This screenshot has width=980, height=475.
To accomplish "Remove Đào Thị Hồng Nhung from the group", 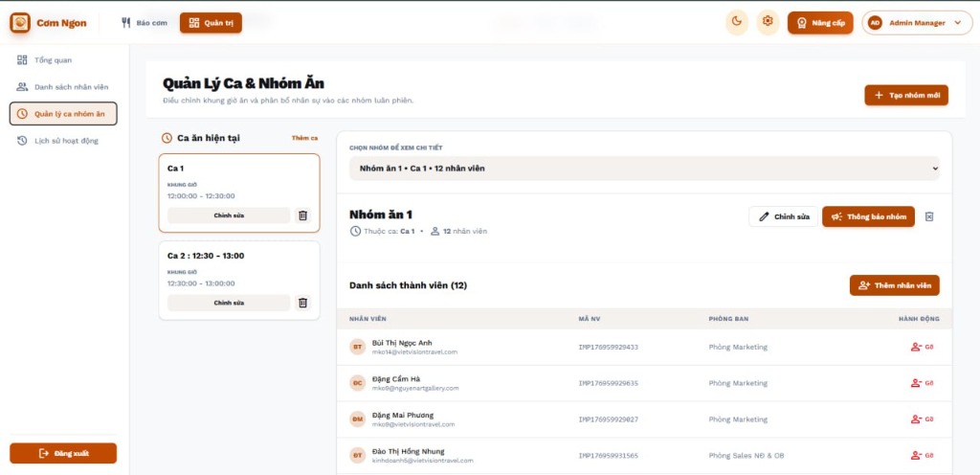I will tap(922, 455).
